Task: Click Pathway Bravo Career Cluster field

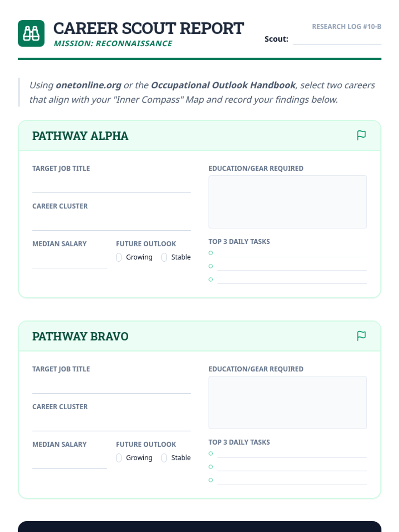Action: [111, 424]
